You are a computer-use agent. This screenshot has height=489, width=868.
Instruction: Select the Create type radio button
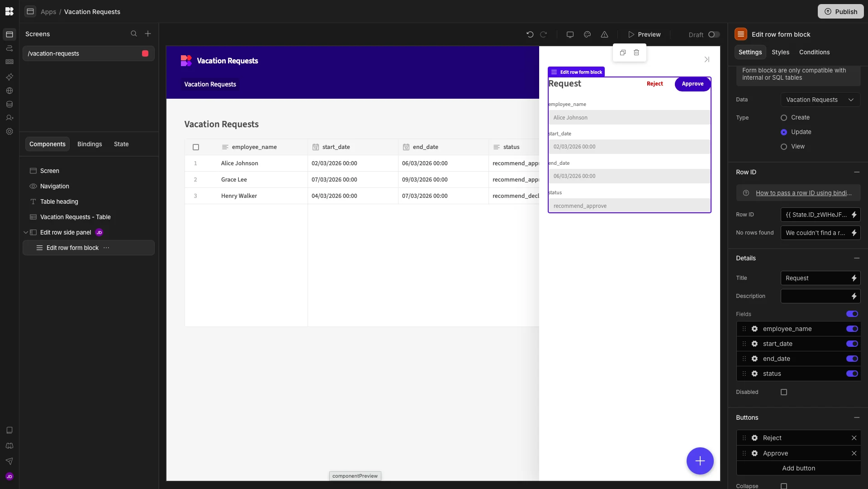click(784, 118)
